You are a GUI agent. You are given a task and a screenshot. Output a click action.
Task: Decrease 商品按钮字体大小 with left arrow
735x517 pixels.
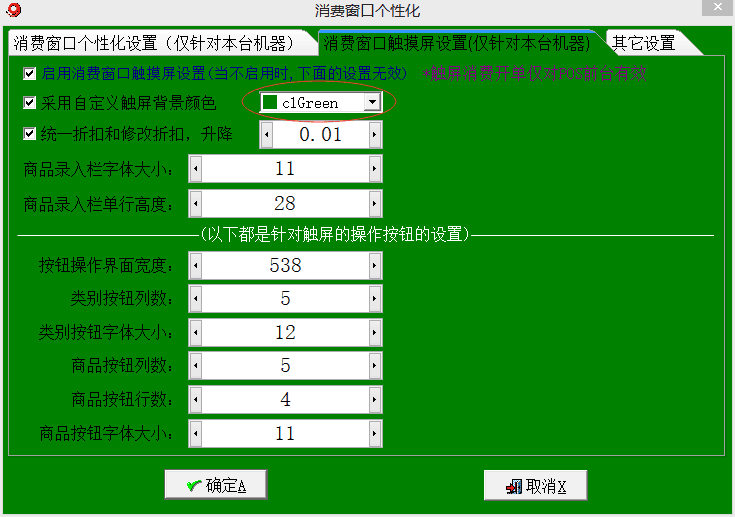[195, 434]
